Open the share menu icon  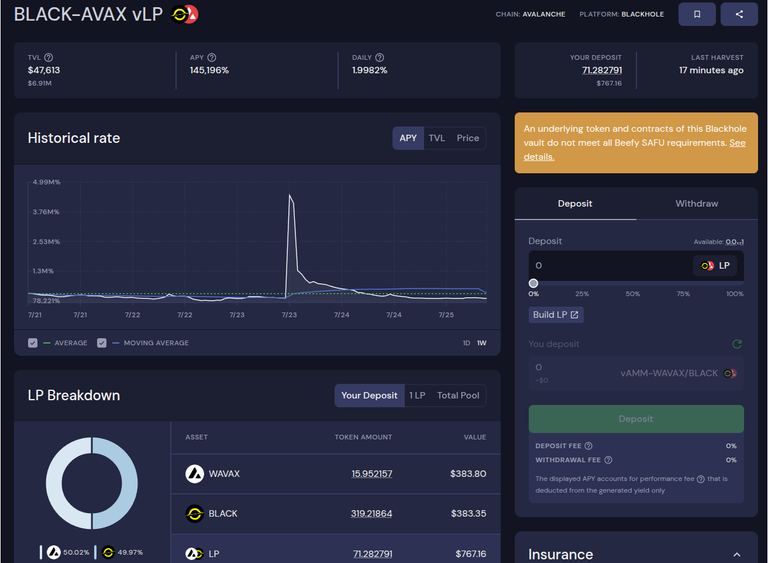coord(739,14)
